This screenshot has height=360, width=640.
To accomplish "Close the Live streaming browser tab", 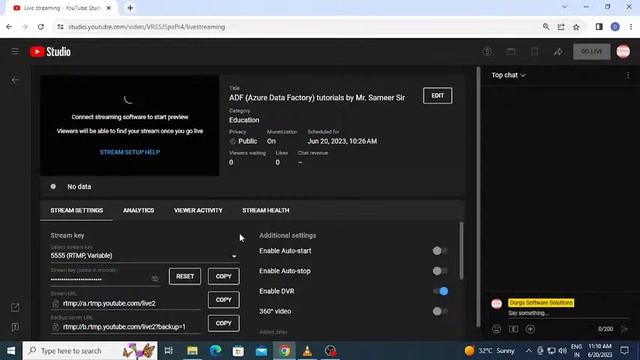I will (x=109, y=8).
